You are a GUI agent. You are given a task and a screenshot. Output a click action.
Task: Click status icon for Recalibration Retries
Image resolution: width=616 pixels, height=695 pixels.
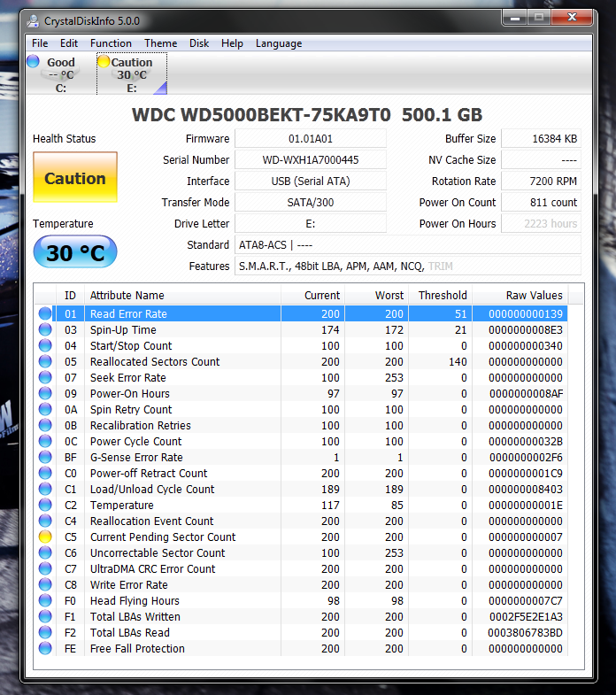coord(45,425)
